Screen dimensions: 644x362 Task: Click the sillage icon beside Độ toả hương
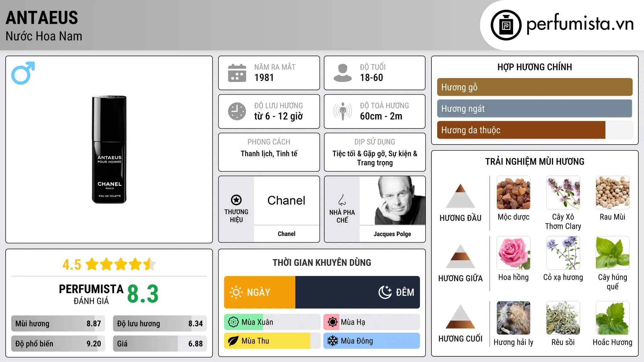coord(342,111)
